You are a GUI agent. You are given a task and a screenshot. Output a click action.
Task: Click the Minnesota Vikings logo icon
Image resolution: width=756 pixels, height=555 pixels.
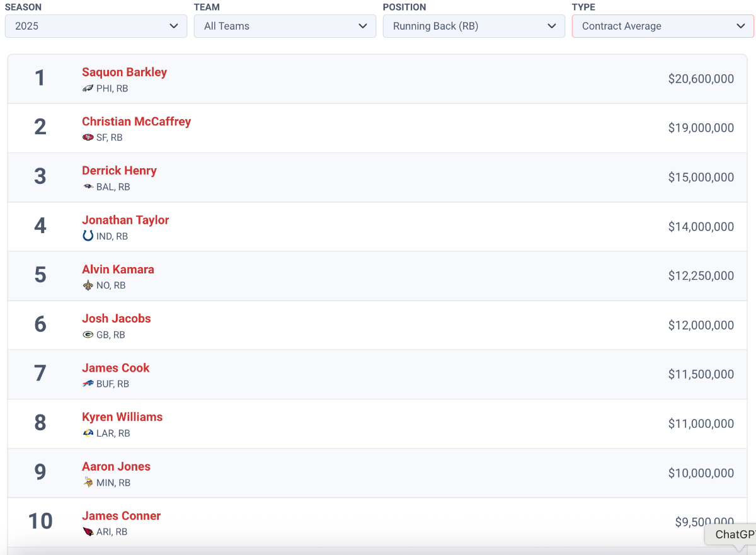[x=88, y=483]
